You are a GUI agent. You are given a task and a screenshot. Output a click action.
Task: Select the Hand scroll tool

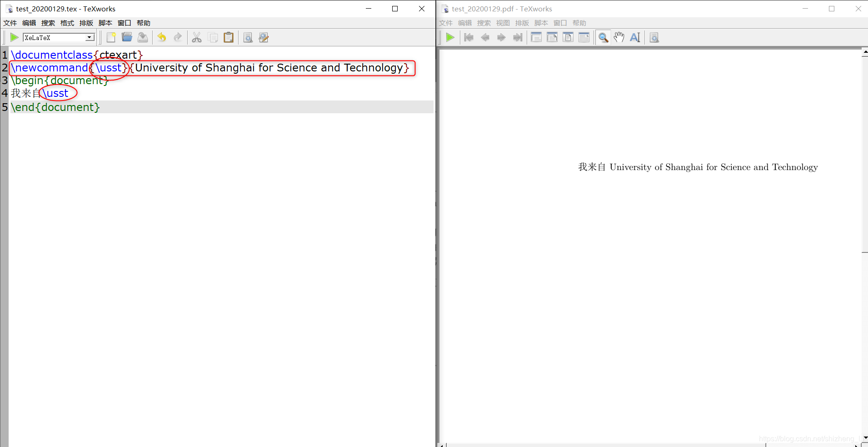coord(619,37)
